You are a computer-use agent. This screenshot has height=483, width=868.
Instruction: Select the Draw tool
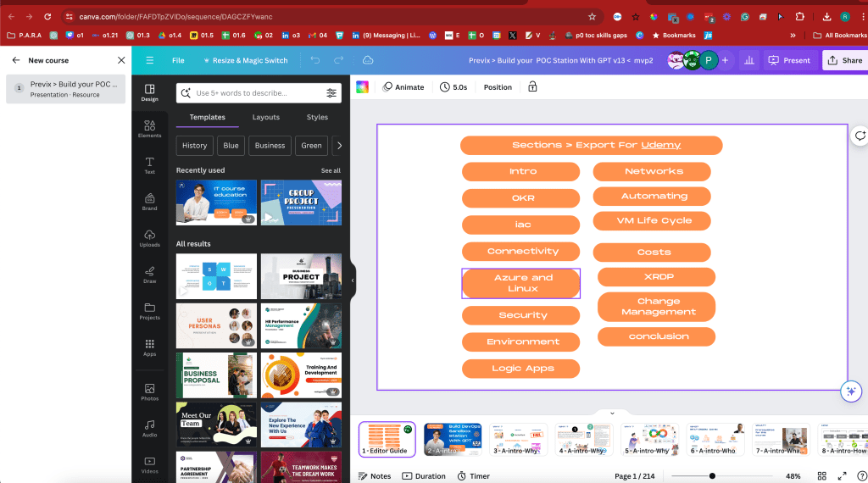click(149, 275)
